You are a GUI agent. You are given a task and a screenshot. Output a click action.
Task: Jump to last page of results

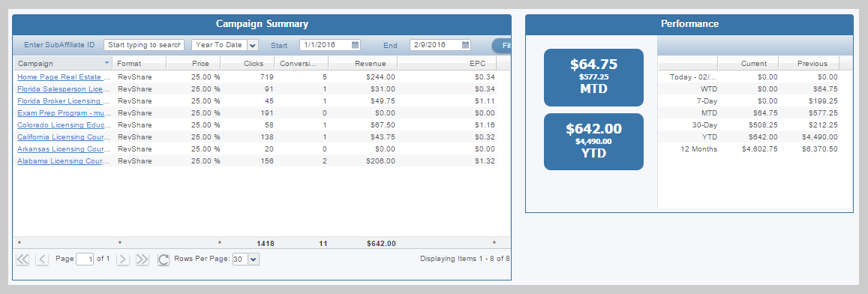pos(143,259)
